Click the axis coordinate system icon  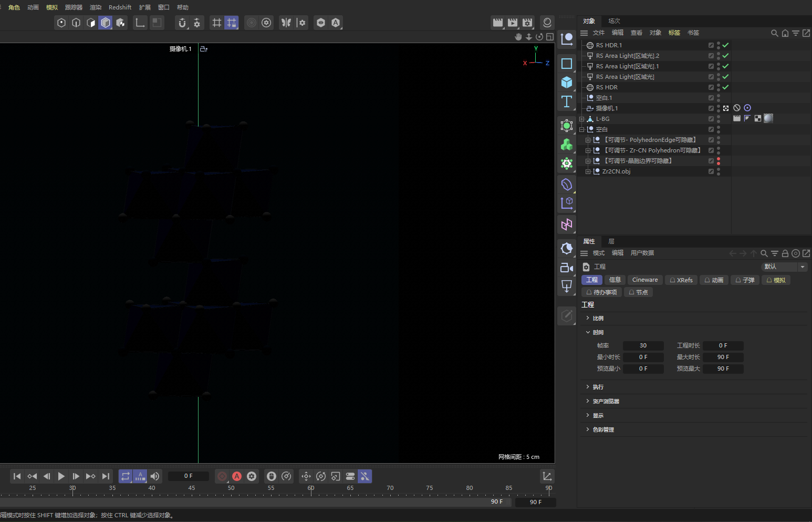[x=140, y=23]
